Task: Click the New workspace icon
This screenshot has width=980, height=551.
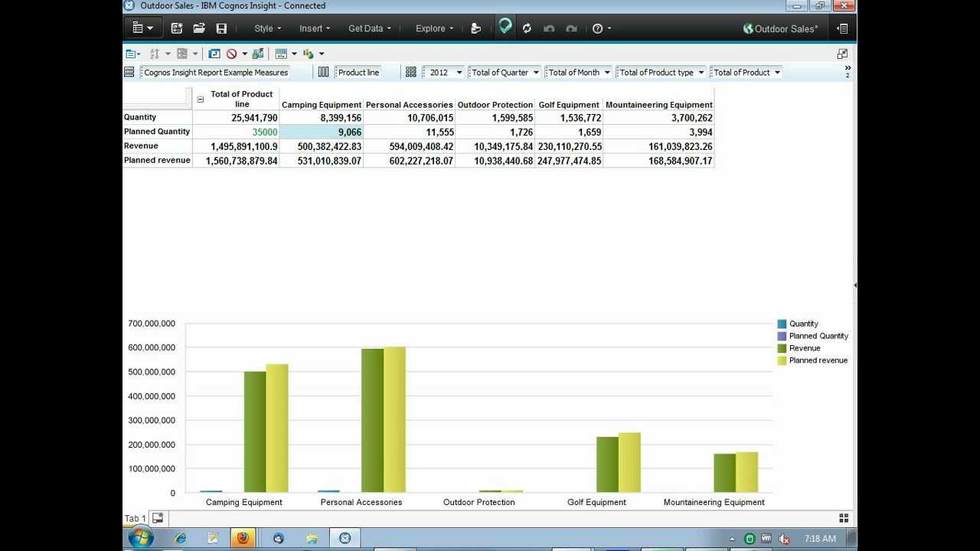Action: pos(177,28)
